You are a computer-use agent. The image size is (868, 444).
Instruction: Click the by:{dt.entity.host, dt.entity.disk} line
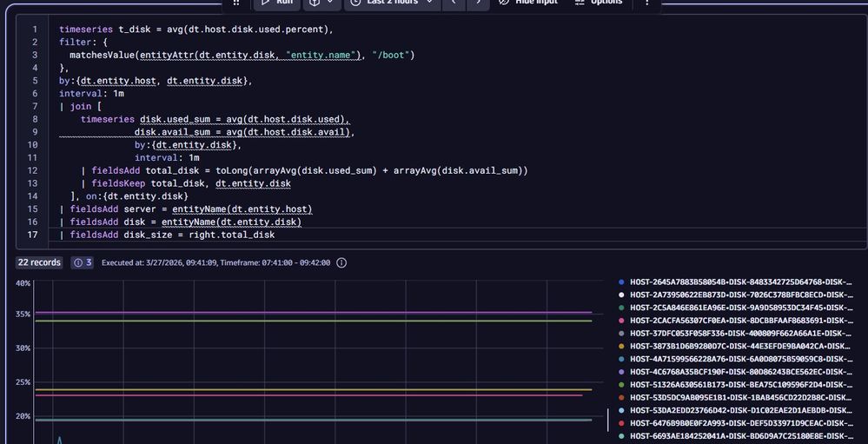pos(156,81)
